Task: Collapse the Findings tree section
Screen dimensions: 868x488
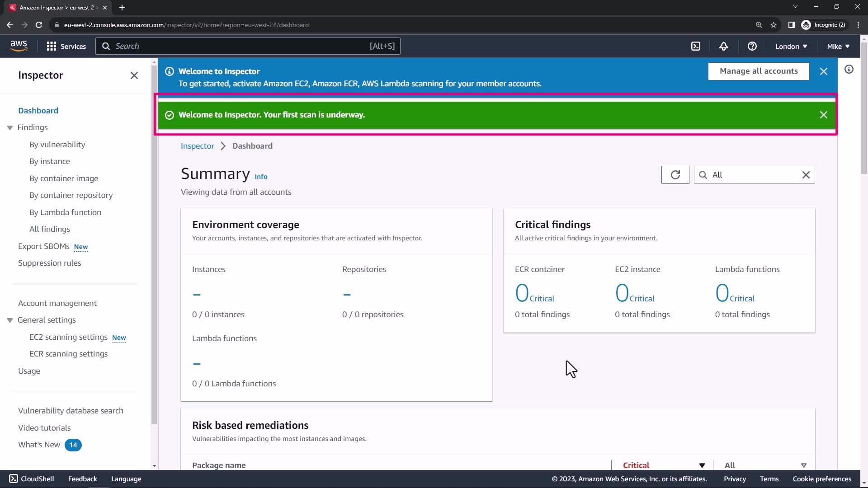Action: (x=10, y=128)
